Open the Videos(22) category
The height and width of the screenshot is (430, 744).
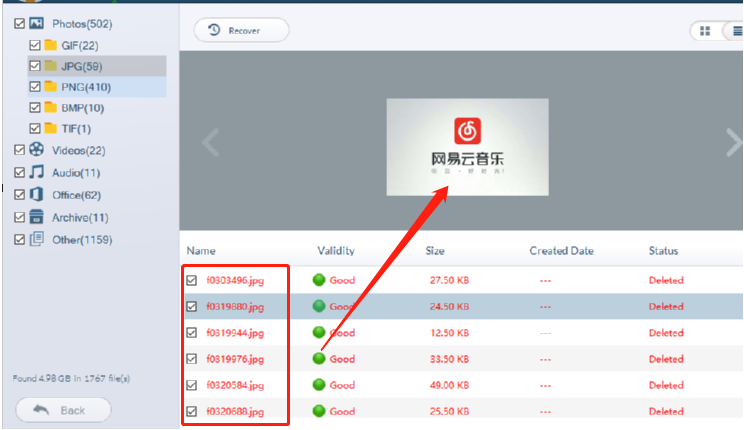coord(79,150)
